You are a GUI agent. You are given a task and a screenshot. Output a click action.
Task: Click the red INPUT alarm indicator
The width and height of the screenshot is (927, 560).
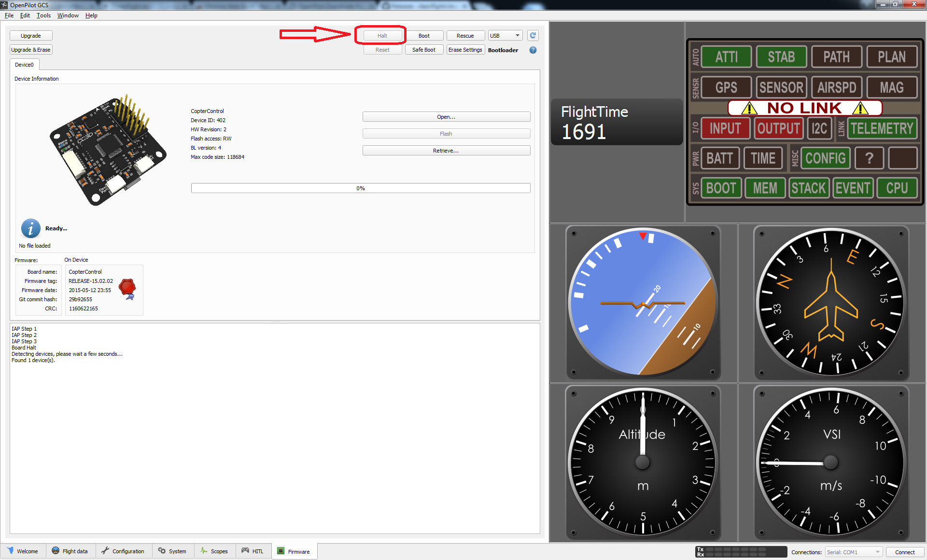pyautogui.click(x=725, y=128)
